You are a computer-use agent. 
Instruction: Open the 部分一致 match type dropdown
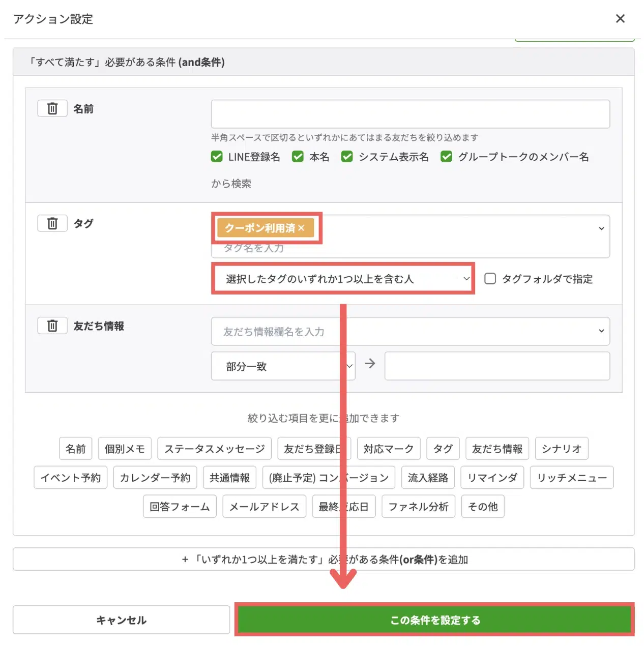(x=283, y=366)
